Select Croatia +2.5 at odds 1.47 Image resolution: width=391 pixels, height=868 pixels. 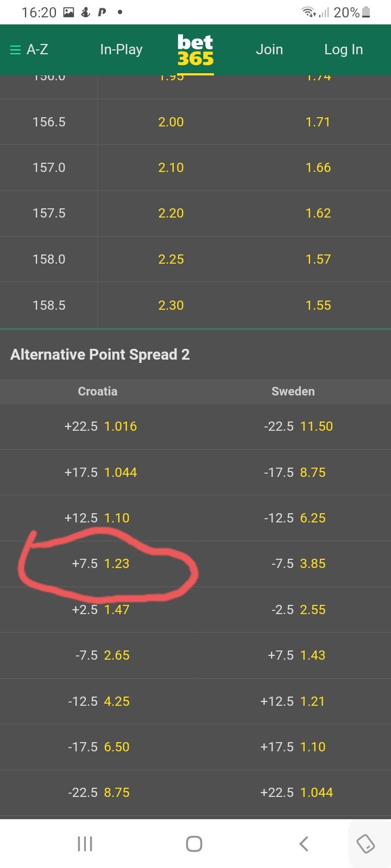[98, 610]
